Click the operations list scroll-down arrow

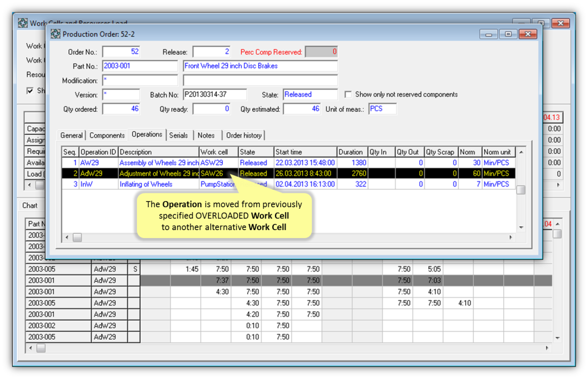(x=521, y=227)
